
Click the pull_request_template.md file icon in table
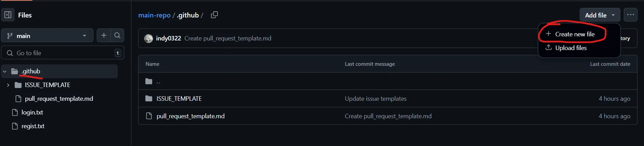pyautogui.click(x=149, y=116)
